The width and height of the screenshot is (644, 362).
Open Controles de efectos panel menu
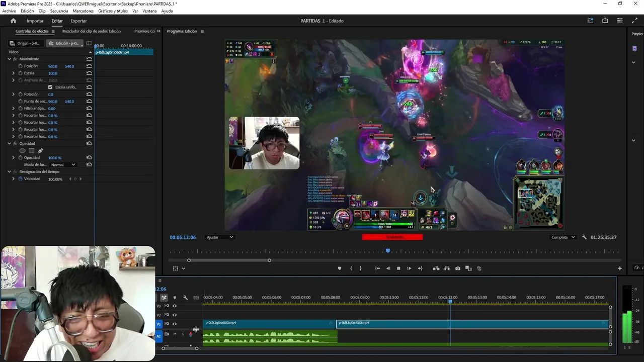[53, 31]
